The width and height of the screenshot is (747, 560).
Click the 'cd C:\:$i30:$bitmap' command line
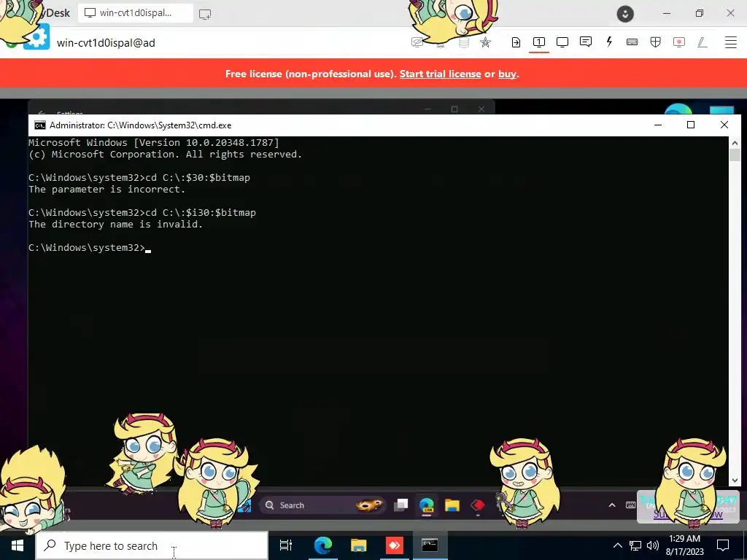[x=201, y=212]
